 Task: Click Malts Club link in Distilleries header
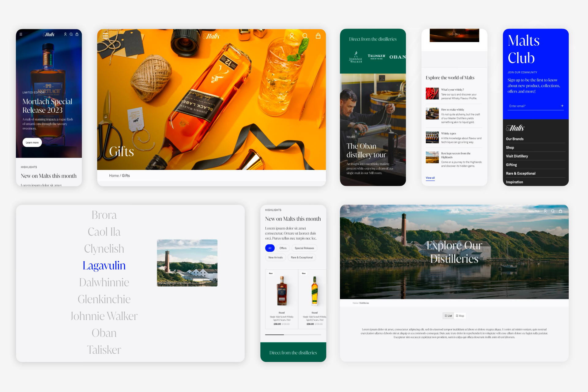point(534,211)
